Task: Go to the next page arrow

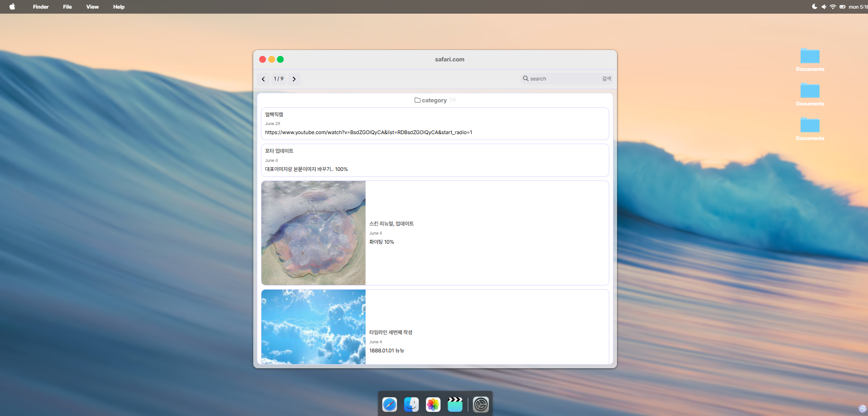Action: click(x=294, y=79)
